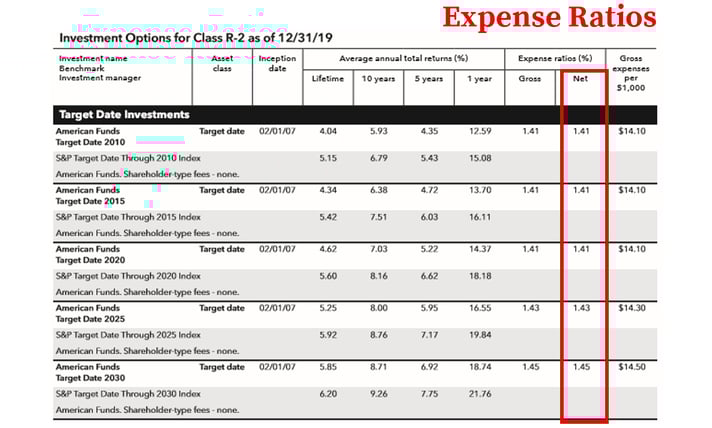Click lifetime return value 4.04
Viewport: 712px width, 428px height.
tap(328, 131)
